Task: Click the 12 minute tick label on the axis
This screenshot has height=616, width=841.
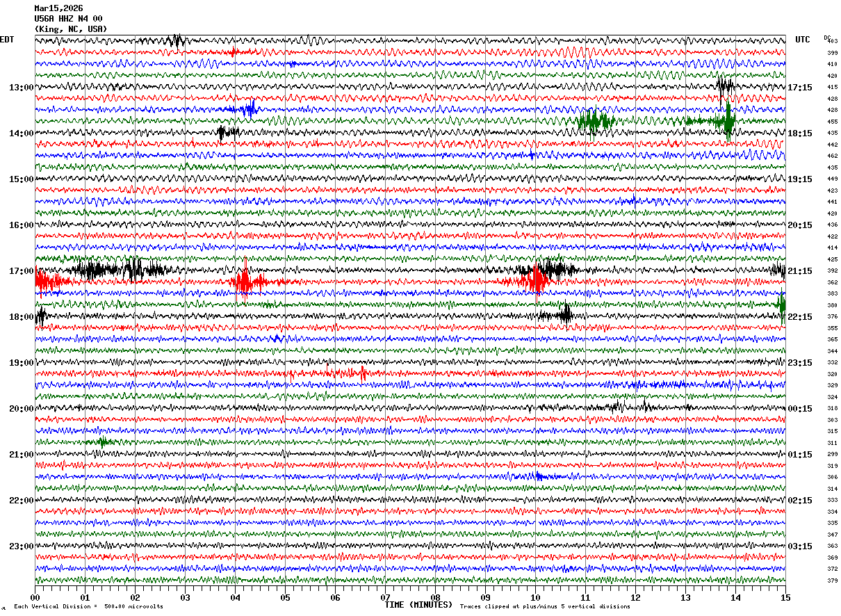Action: click(x=635, y=597)
